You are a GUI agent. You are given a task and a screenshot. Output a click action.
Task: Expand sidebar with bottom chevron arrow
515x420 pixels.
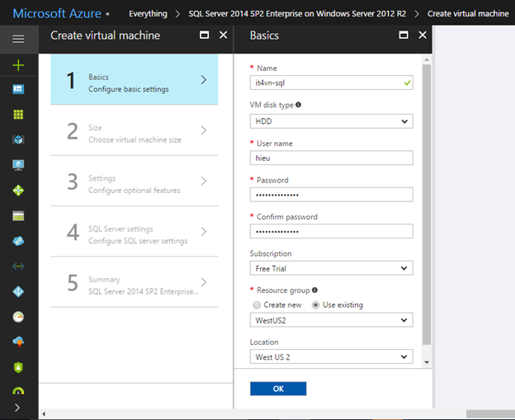[x=18, y=407]
